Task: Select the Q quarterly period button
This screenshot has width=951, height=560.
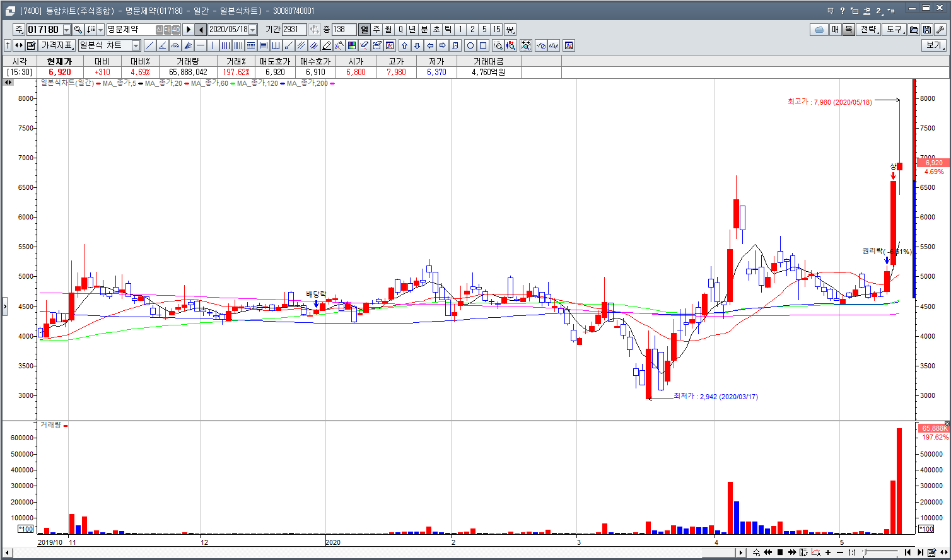Action: (400, 30)
